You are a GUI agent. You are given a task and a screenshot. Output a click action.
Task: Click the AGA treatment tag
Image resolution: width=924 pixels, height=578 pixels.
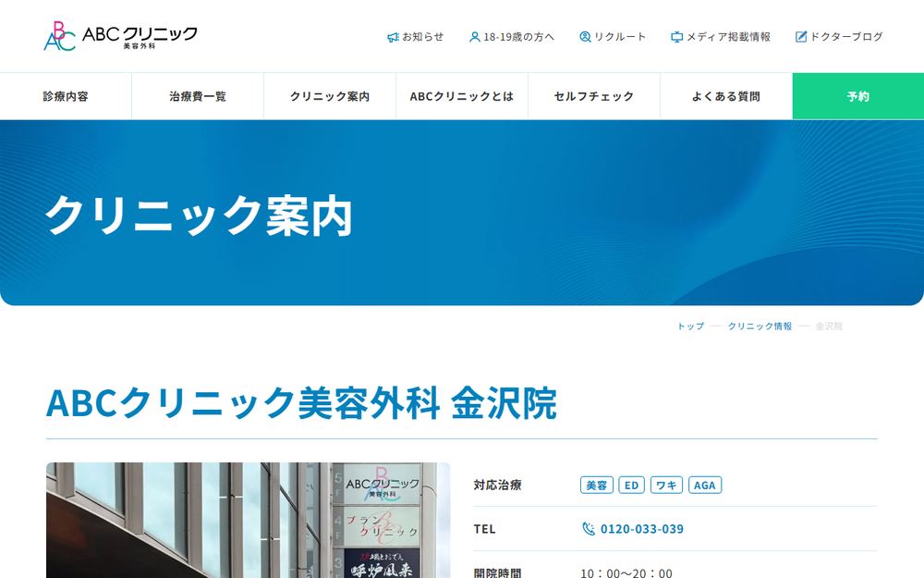(705, 485)
